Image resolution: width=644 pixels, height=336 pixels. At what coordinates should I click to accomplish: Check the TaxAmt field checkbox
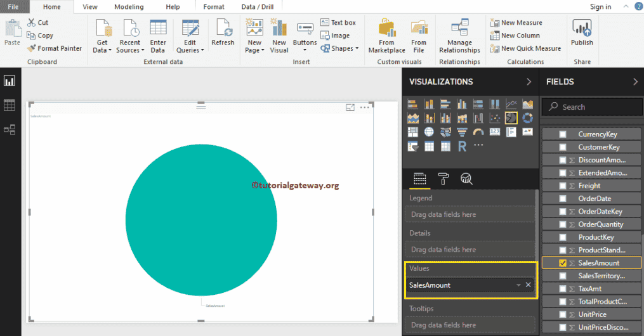pyautogui.click(x=563, y=288)
